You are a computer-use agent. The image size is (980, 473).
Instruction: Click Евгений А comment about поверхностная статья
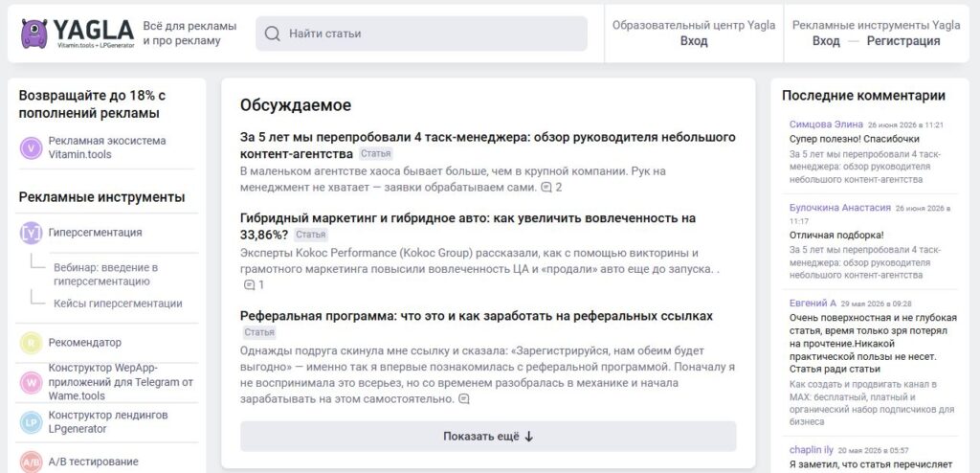click(873, 343)
